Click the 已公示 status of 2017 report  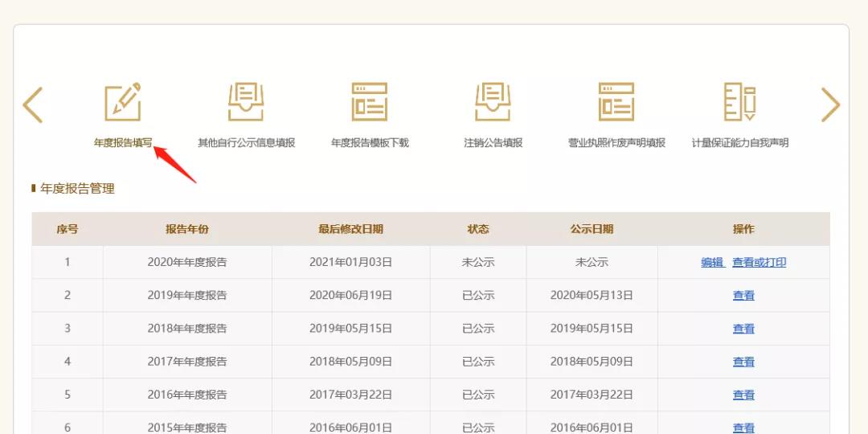click(477, 362)
